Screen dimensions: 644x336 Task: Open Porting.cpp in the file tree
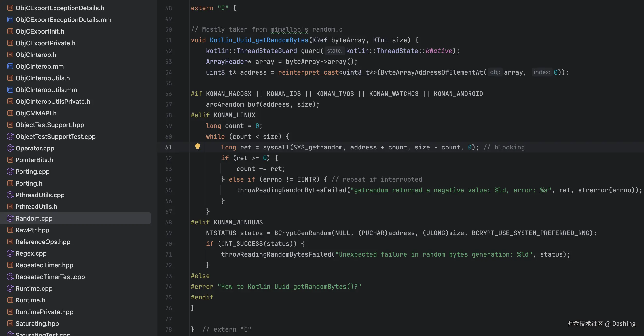click(x=33, y=172)
